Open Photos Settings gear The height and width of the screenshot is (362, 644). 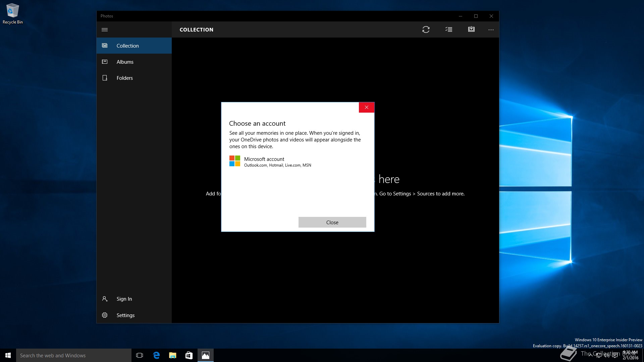click(x=125, y=315)
